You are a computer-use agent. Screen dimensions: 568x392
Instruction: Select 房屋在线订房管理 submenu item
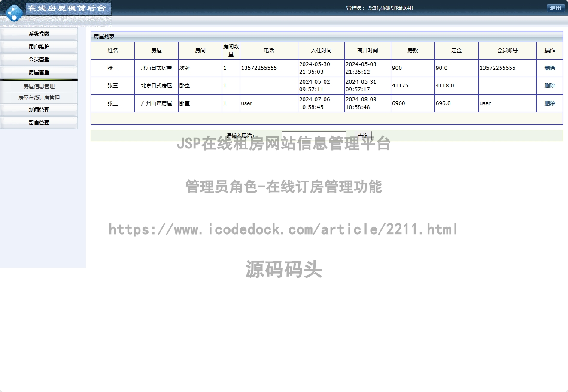[x=39, y=98]
